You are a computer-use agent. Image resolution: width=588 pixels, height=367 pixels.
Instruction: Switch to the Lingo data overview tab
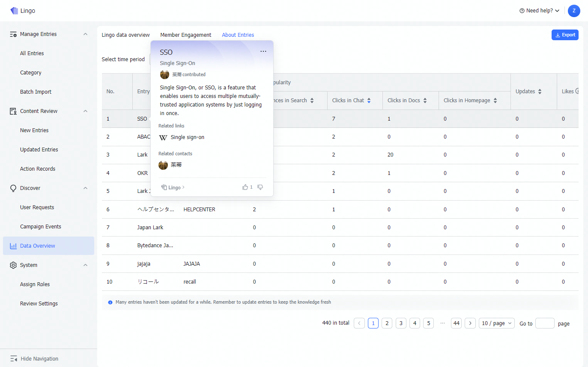click(x=125, y=35)
